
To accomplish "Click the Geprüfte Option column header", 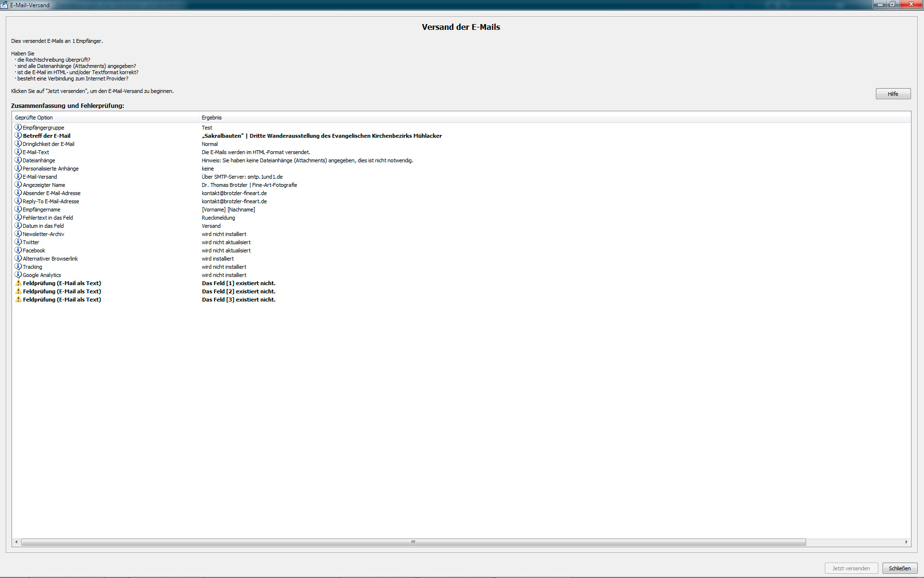I will pyautogui.click(x=105, y=118).
